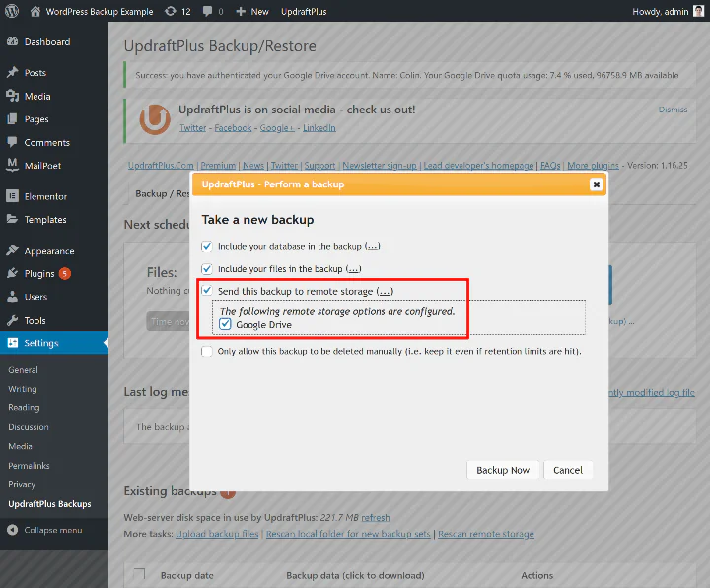Toggle Include your files in the backup
710x588 pixels.
click(x=207, y=269)
